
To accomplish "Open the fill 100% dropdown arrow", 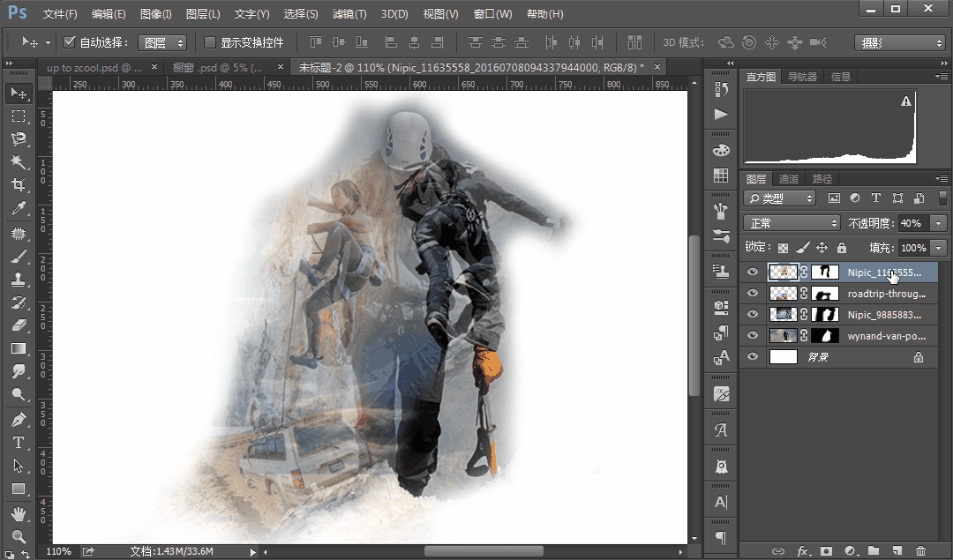I will coord(938,248).
